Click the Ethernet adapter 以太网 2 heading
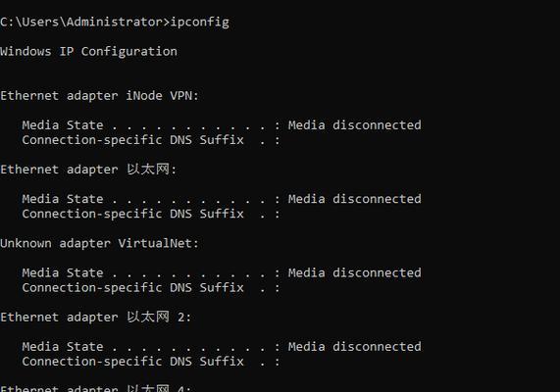The image size is (560, 392). (96, 317)
